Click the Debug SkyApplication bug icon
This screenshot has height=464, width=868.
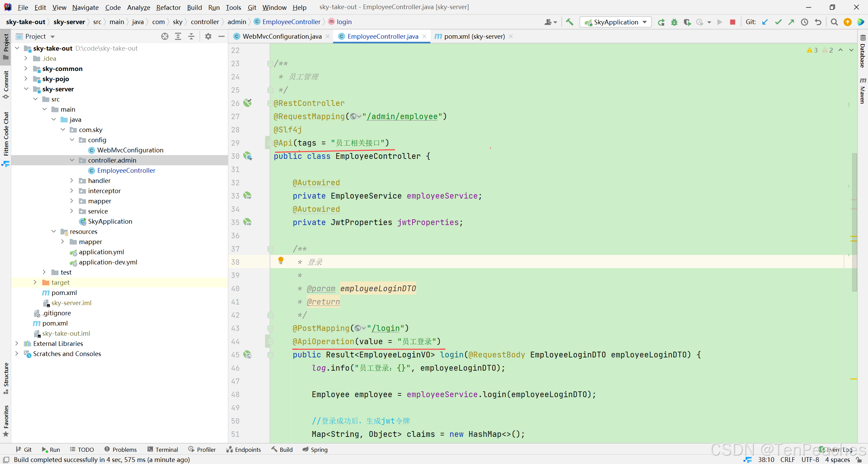pyautogui.click(x=674, y=22)
